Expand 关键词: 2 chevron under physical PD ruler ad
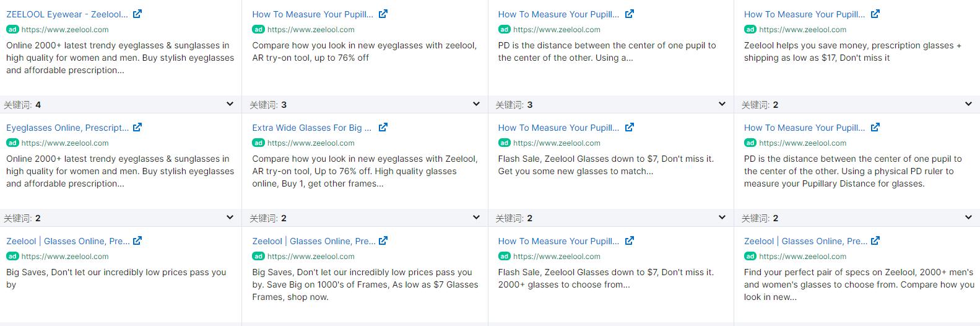 pyautogui.click(x=968, y=218)
